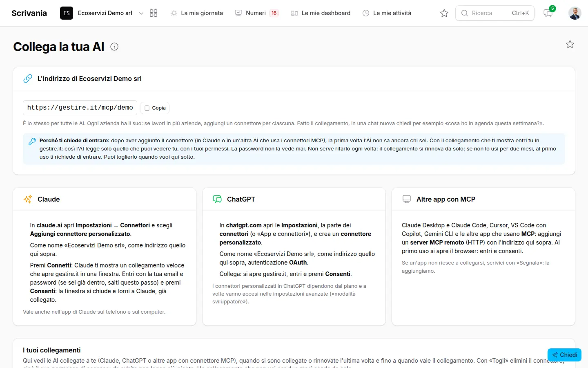The width and height of the screenshot is (588, 368).
Task: Click the ChatGPT card heading
Action: (241, 199)
